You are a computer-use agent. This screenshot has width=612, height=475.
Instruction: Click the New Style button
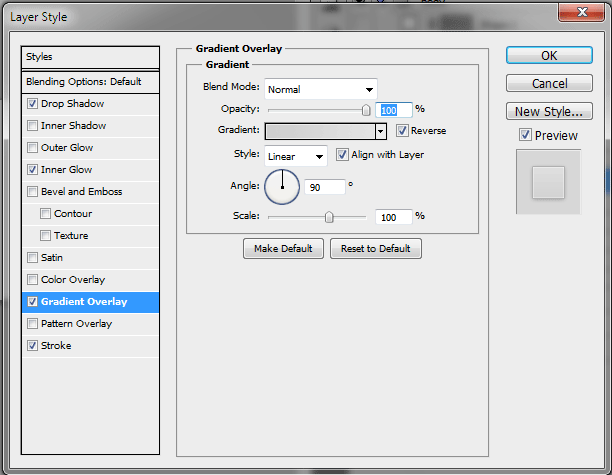[549, 111]
